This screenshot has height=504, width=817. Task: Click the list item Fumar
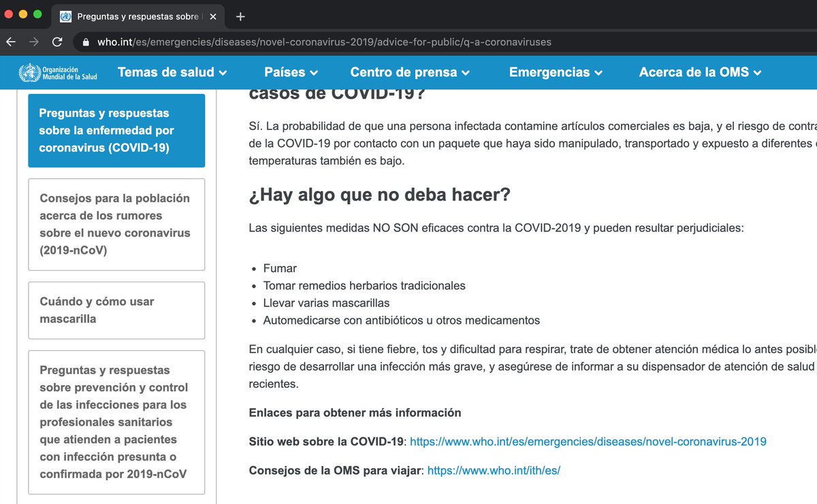[280, 268]
